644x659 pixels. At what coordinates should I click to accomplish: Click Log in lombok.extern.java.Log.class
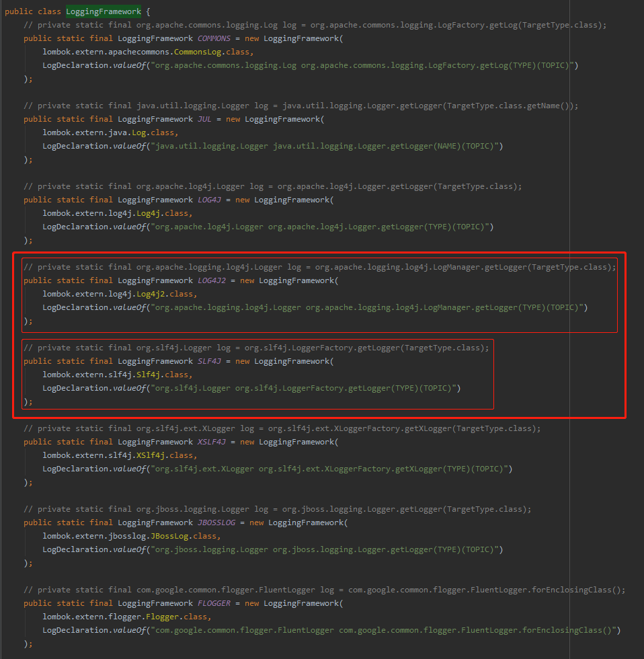pyautogui.click(x=138, y=132)
